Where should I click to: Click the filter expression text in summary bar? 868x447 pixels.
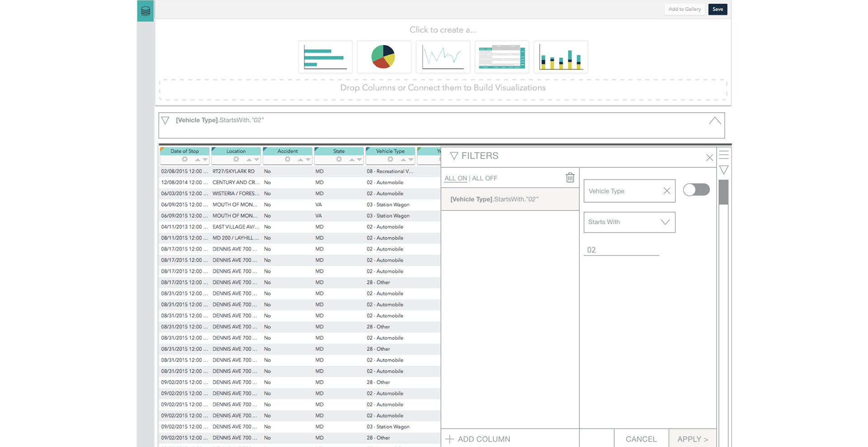[220, 120]
